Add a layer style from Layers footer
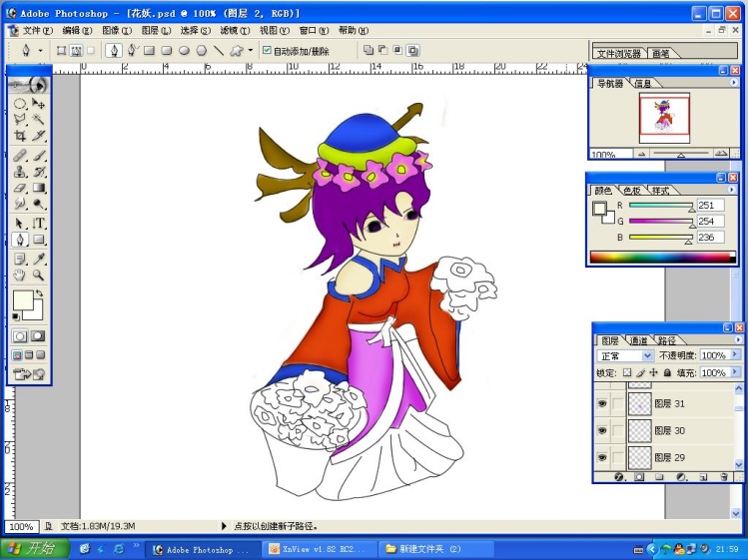The width and height of the screenshot is (748, 560). pyautogui.click(x=619, y=476)
